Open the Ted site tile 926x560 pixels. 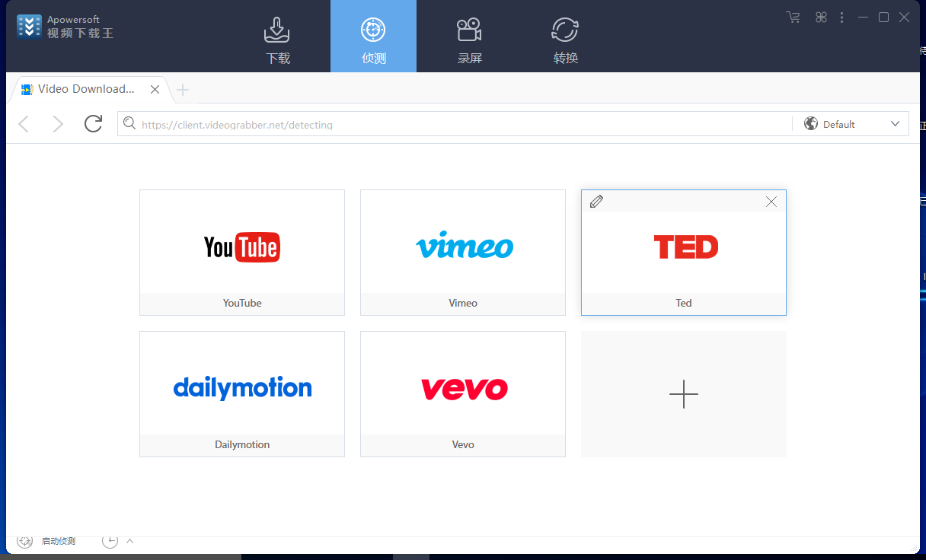pyautogui.click(x=684, y=253)
